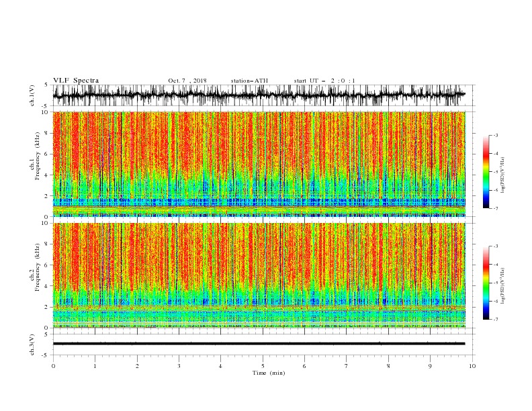The image size is (532, 411).
Task: Click the date "Oct. 7, 2018" in header
Action: pos(187,81)
